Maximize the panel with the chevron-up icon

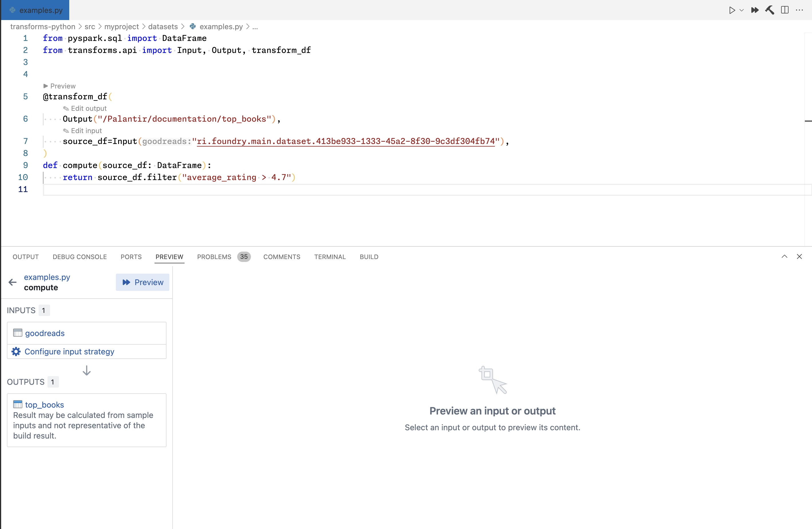pyautogui.click(x=784, y=256)
